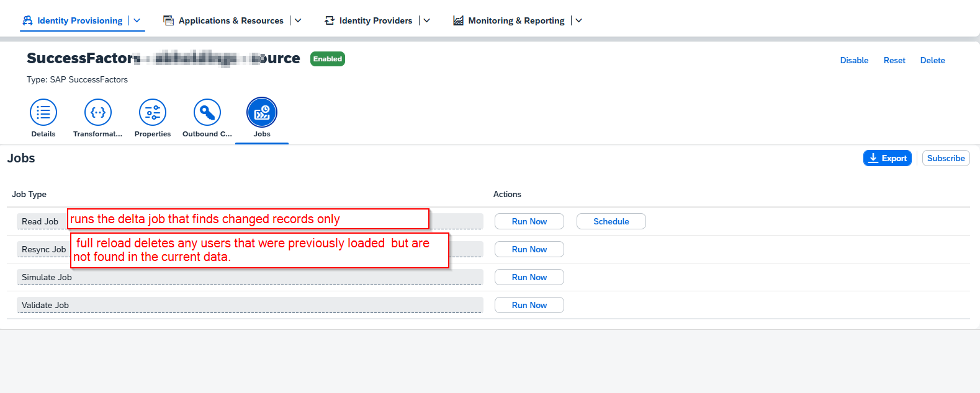Run the Validate Job now
Screen dimensions: 980x393
pos(529,305)
